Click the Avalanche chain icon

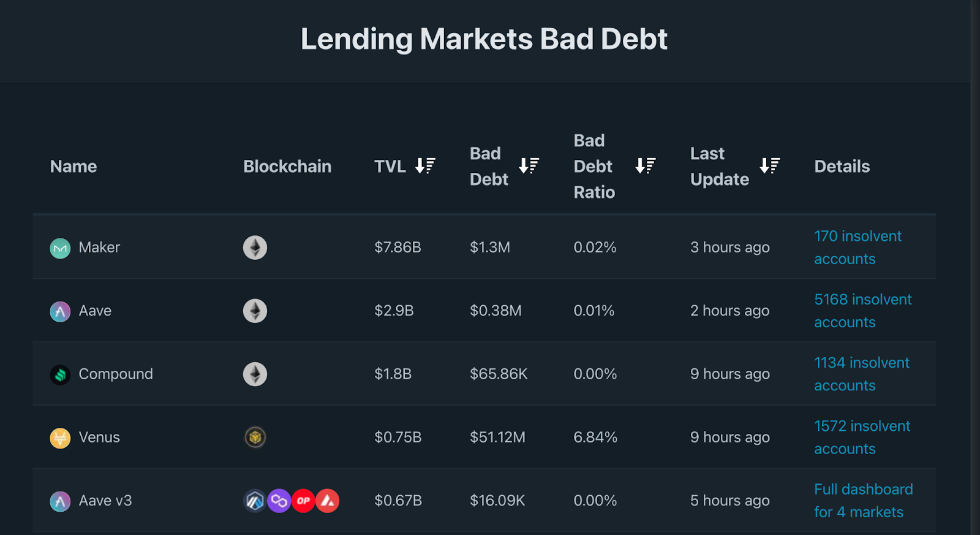point(328,501)
